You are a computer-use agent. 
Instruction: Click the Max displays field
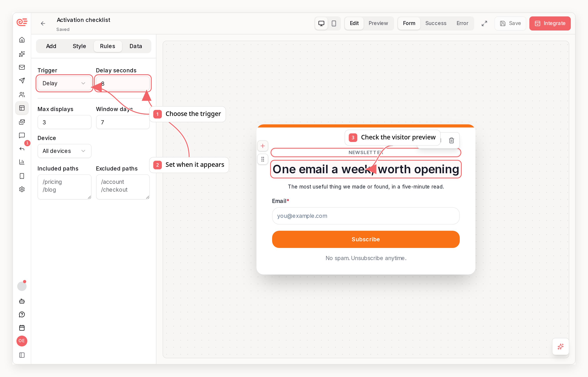click(x=64, y=122)
